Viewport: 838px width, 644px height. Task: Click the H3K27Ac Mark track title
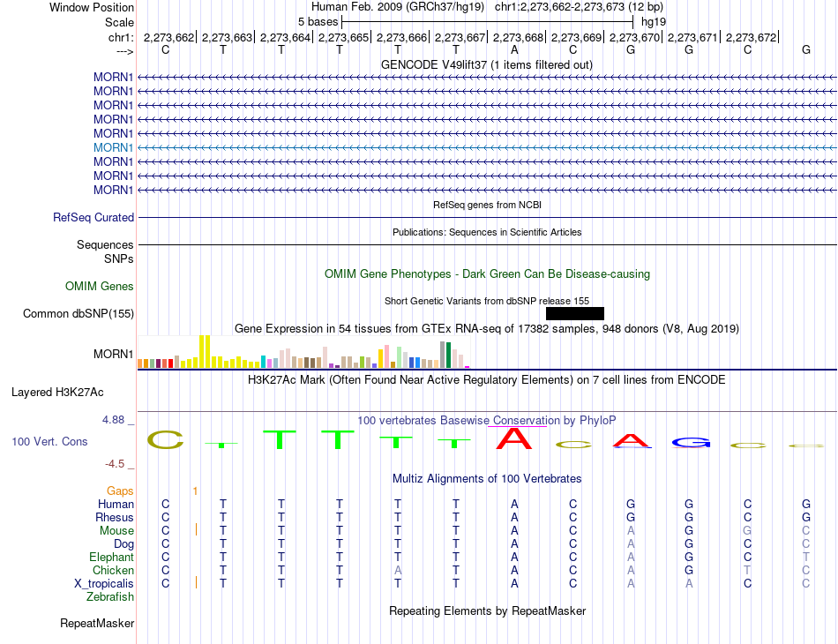click(487, 380)
